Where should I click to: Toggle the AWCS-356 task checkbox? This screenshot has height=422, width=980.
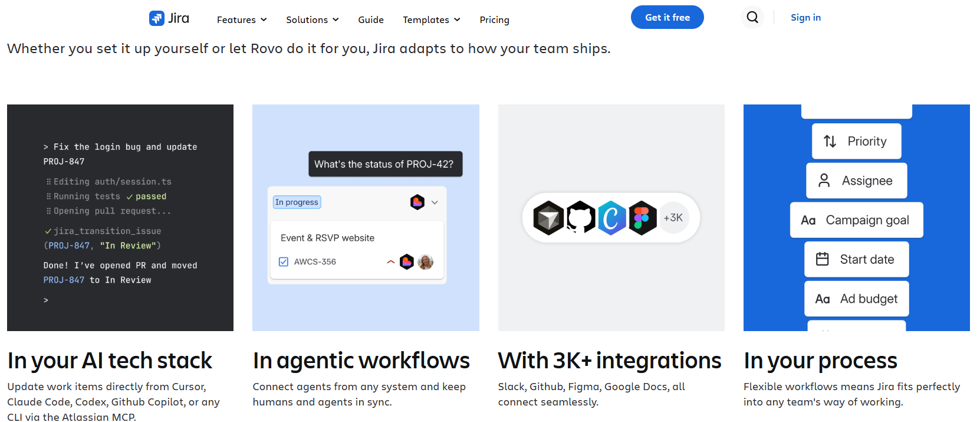pos(284,261)
